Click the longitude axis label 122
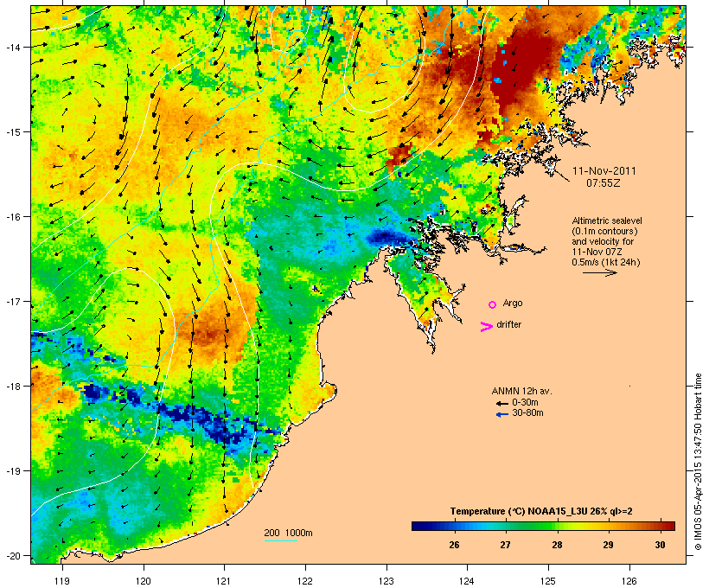This screenshot has height=588, width=709. click(x=305, y=581)
